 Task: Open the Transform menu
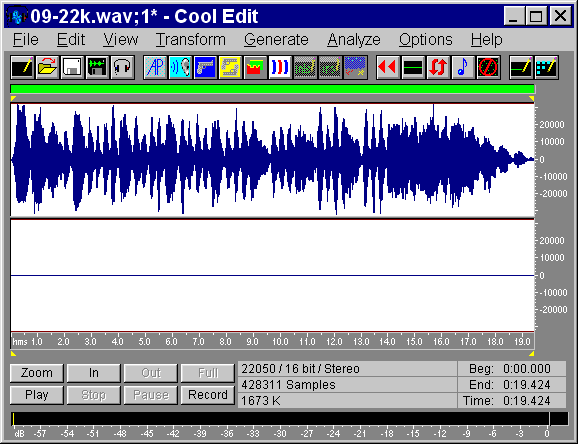coord(191,39)
